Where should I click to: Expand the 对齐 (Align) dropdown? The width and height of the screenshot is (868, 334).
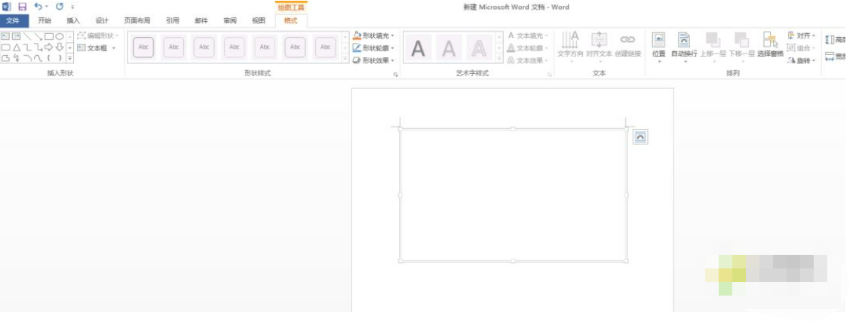point(802,35)
